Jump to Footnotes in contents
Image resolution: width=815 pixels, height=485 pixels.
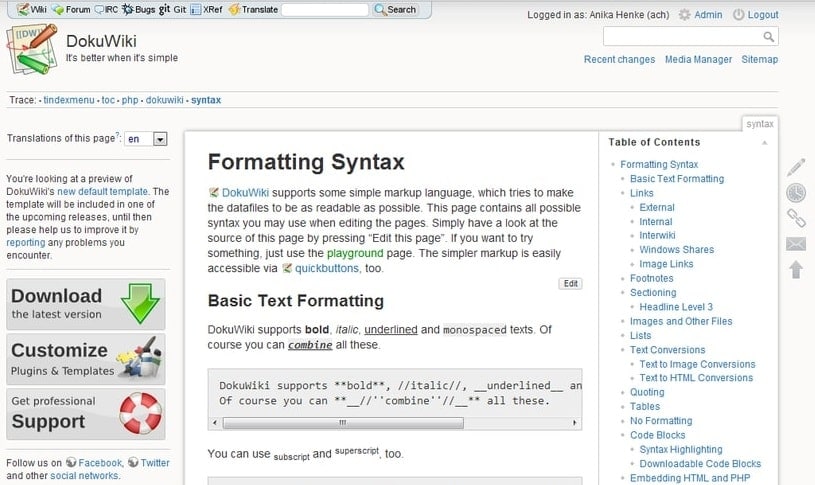tap(651, 278)
